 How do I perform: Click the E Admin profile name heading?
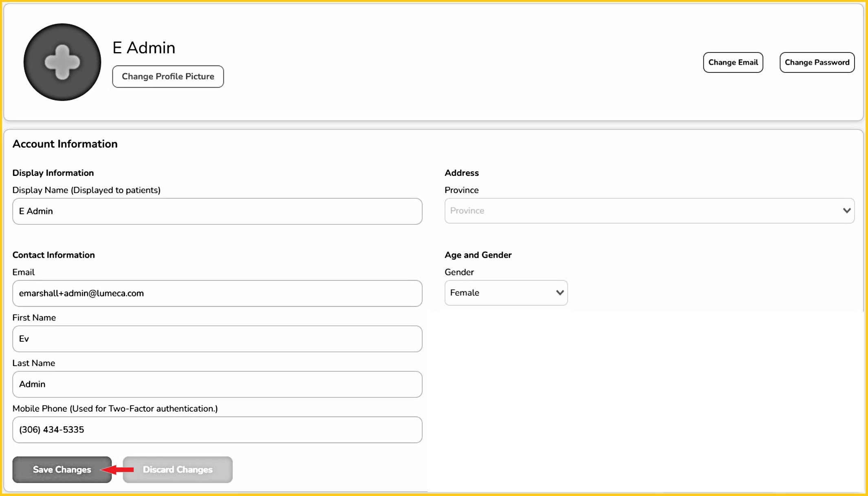pos(144,48)
